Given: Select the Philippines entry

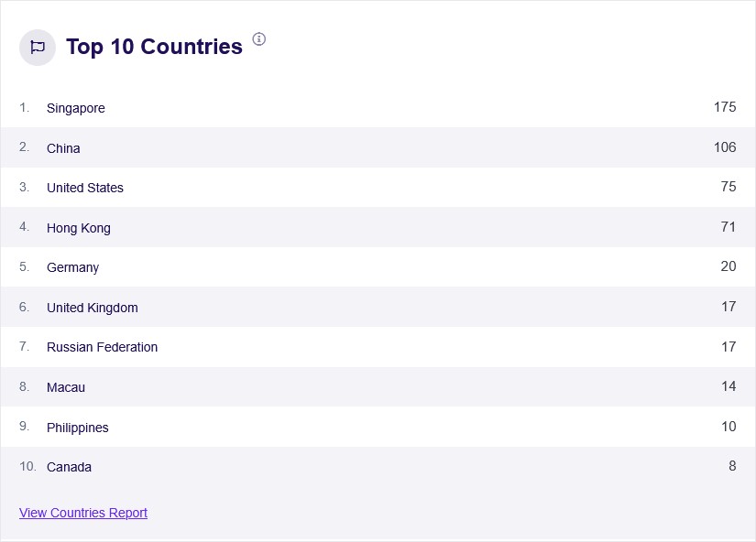Looking at the screenshot, I should point(78,428).
